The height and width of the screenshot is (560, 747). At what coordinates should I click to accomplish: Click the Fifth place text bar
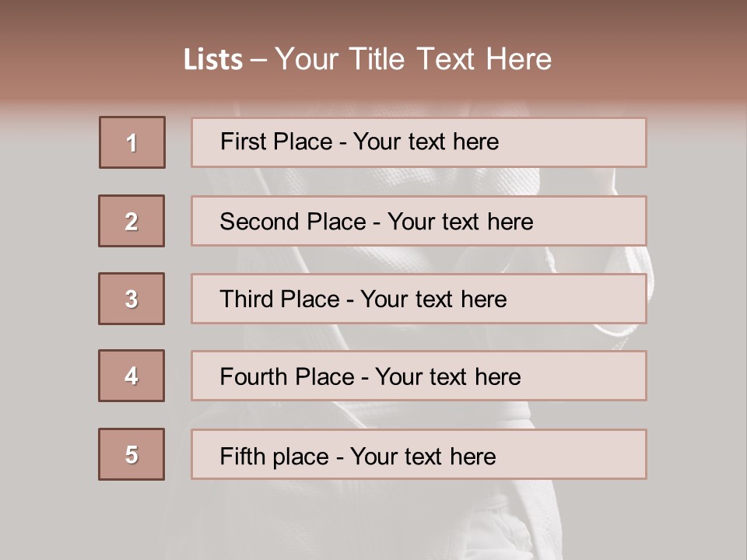[x=419, y=454]
